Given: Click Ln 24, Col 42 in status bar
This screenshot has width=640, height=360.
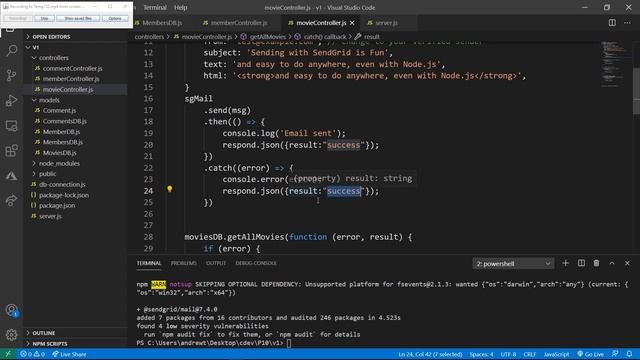Looking at the screenshot, I should pos(430,354).
